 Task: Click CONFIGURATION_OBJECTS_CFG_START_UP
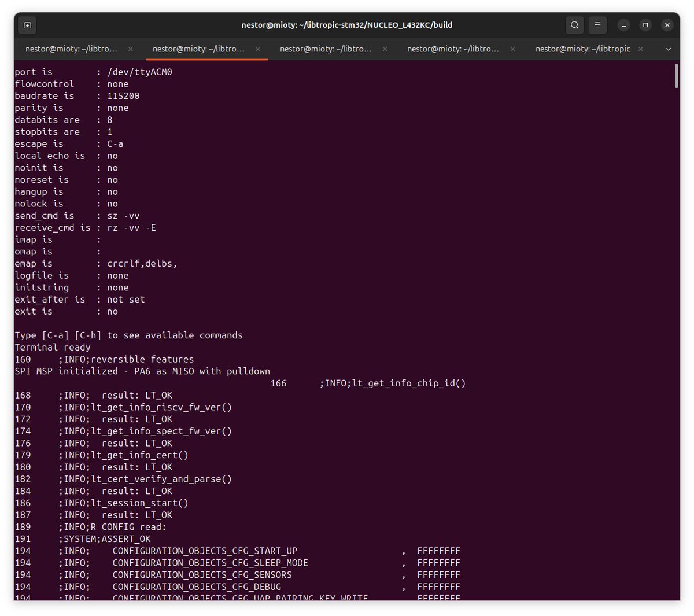point(205,551)
